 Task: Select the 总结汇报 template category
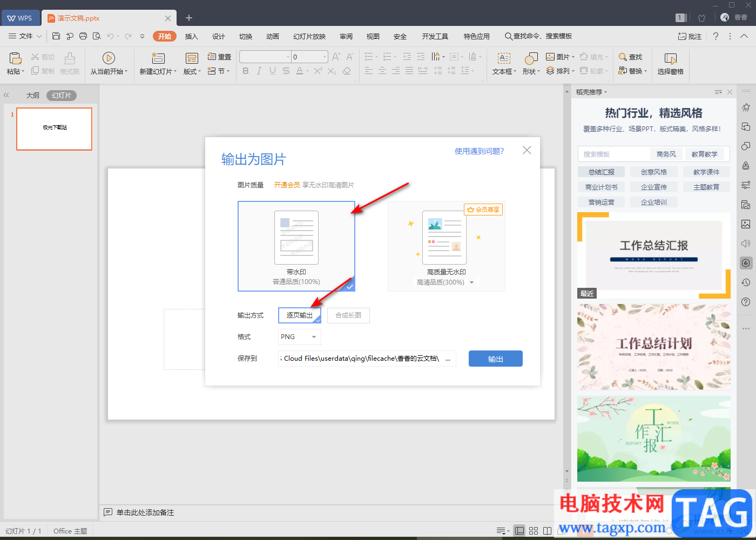(602, 172)
